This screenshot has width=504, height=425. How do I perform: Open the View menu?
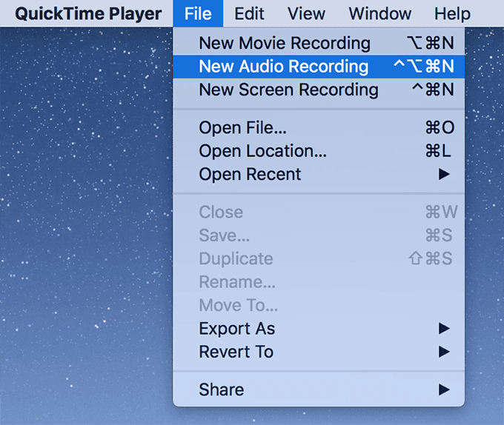[x=306, y=13]
